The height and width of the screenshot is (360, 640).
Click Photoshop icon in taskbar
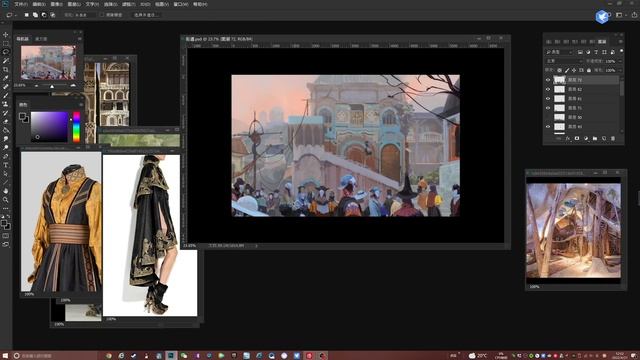pos(171,356)
